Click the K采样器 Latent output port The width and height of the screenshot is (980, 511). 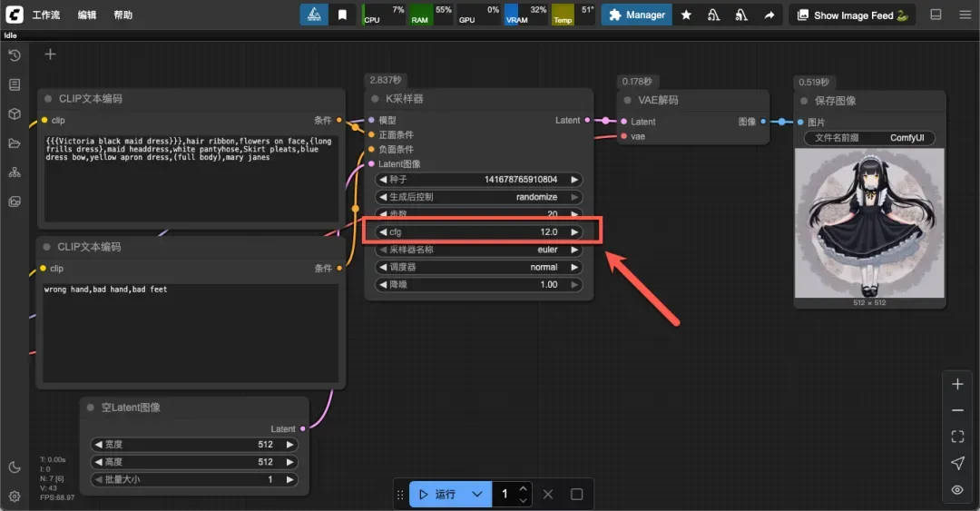tap(587, 120)
